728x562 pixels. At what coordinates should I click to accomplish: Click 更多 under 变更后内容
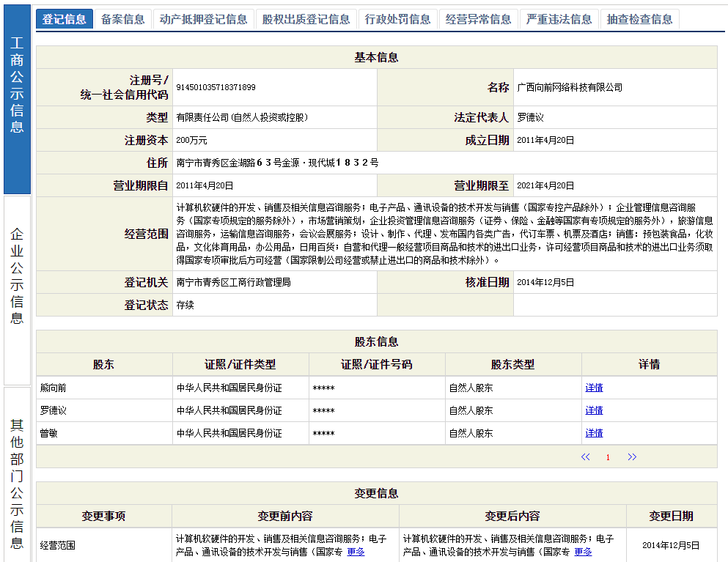click(583, 552)
